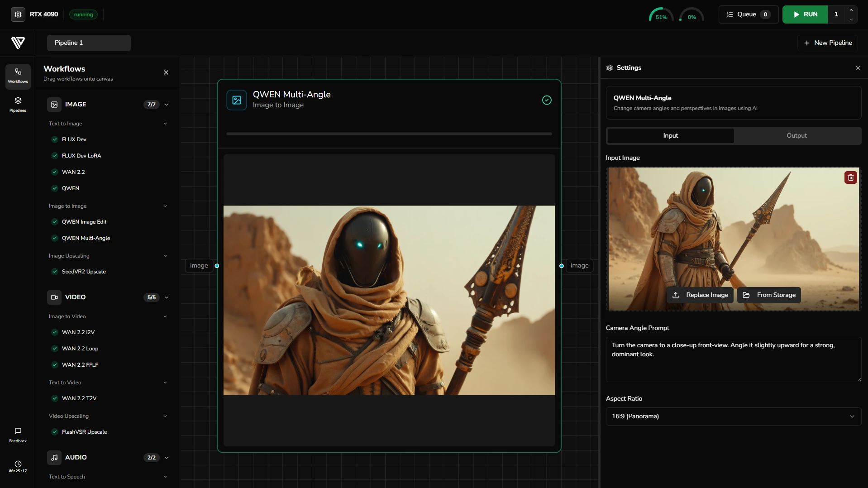Collapse the VIDEO workflows category
868x488 pixels.
pyautogui.click(x=167, y=297)
